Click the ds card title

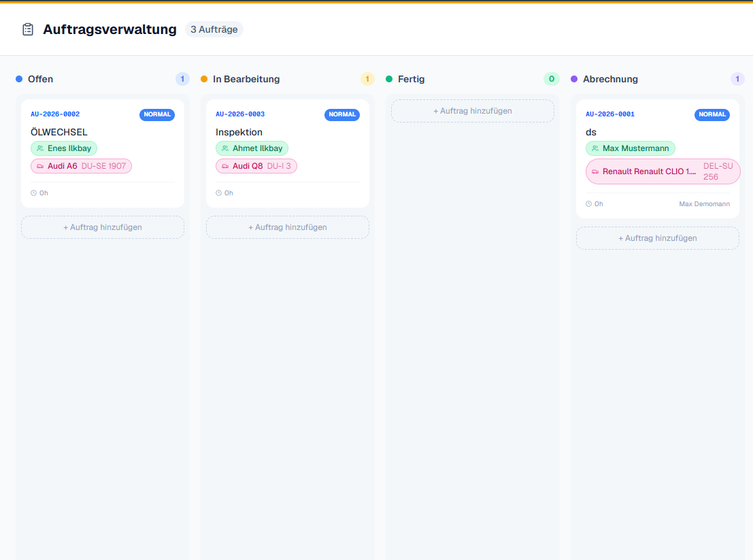(x=591, y=132)
